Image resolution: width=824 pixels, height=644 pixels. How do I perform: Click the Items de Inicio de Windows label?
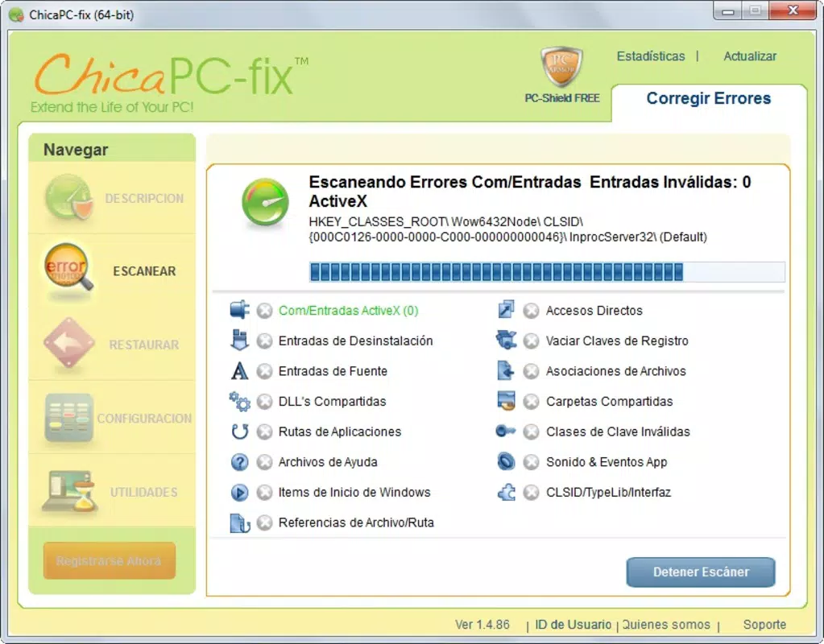click(354, 492)
